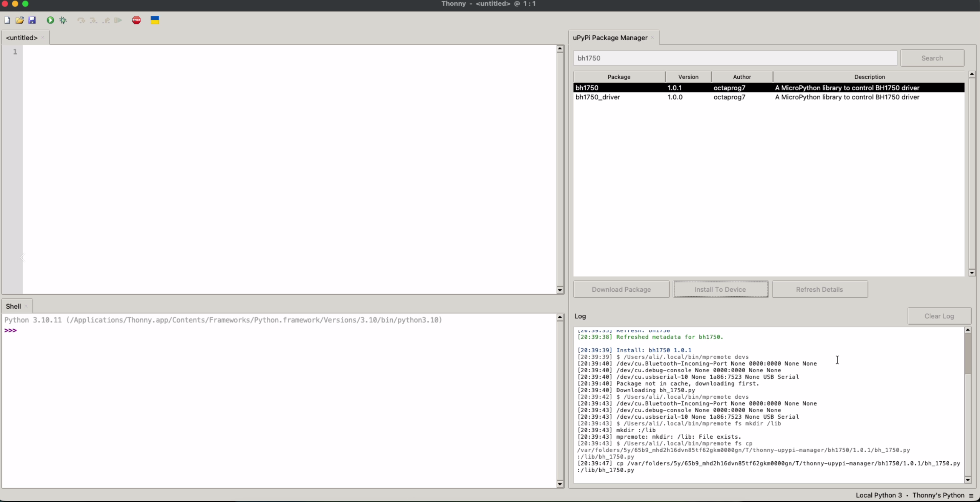
Task: Click the Ukraine flag icon
Action: pos(155,20)
